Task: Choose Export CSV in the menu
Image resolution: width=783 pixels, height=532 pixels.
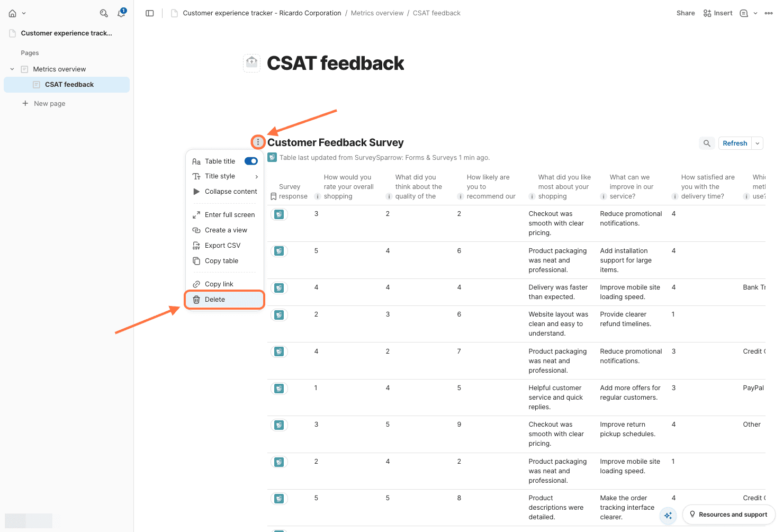Action: pyautogui.click(x=222, y=246)
